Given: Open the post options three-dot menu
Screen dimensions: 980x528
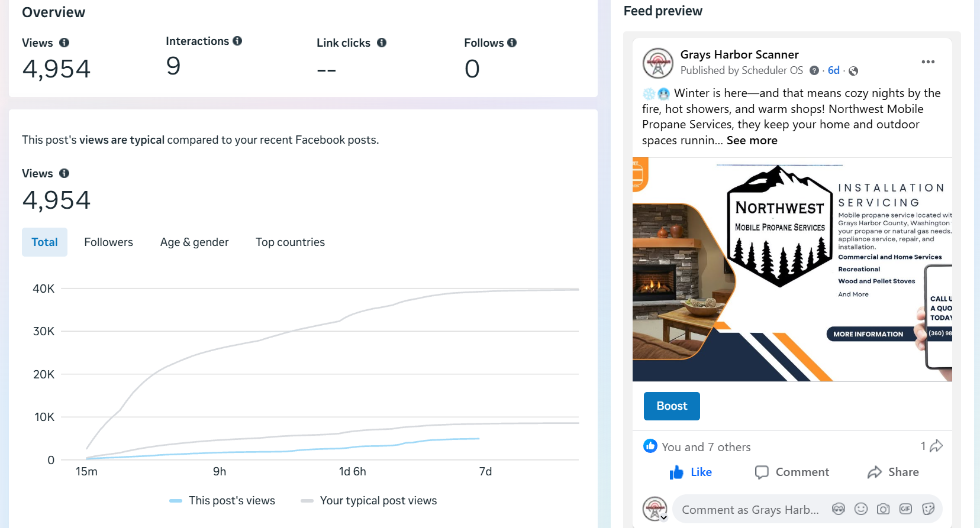Looking at the screenshot, I should coord(928,62).
